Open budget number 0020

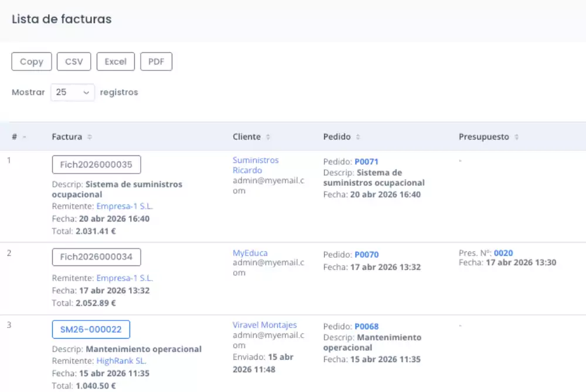(x=503, y=253)
